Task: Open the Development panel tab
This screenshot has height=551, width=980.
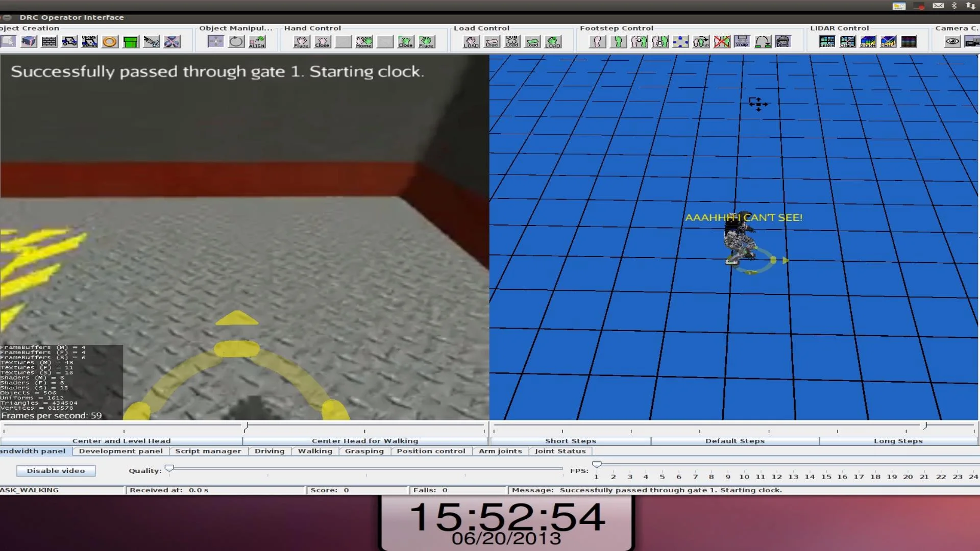Action: [x=121, y=451]
